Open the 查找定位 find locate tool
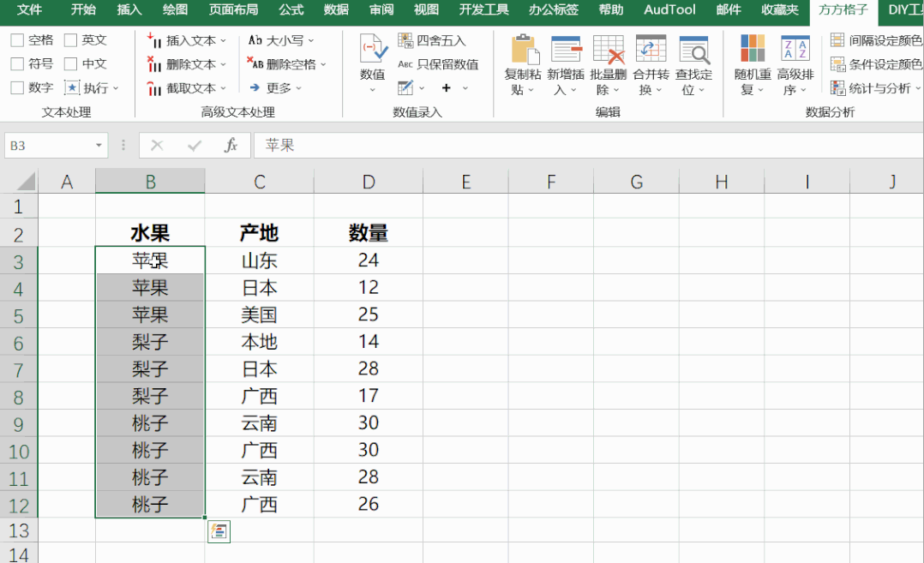924x563 pixels. tap(693, 65)
